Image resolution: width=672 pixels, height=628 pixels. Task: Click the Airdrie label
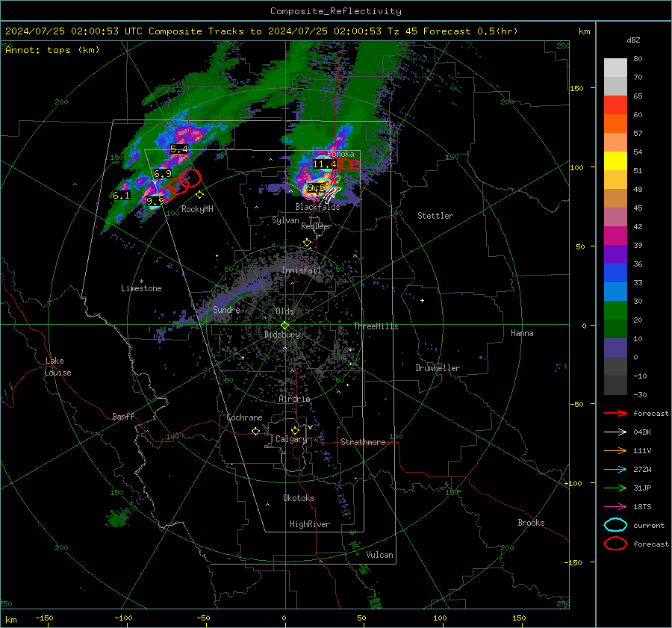click(294, 399)
